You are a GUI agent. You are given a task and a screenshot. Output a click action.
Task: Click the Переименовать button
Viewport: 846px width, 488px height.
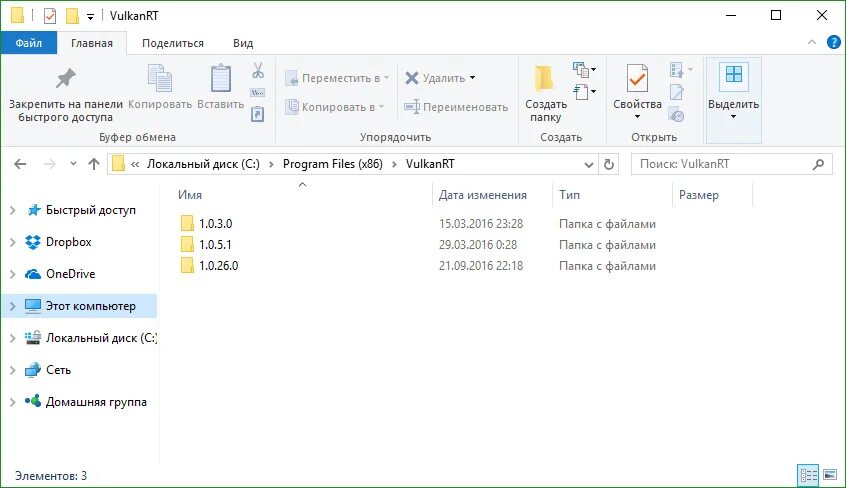456,107
